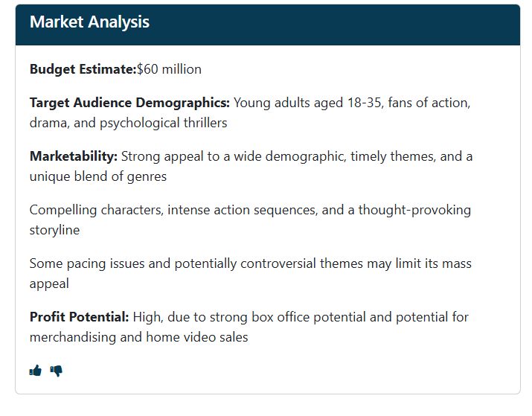Click the 'Some pacing issues' paragraph
Image resolution: width=532 pixels, height=416 pixels.
pyautogui.click(x=251, y=273)
